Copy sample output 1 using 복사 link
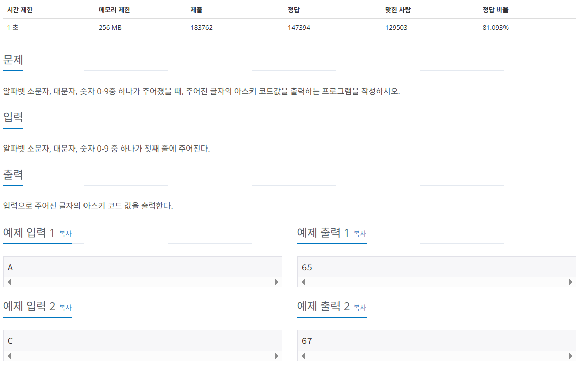 (x=360, y=234)
